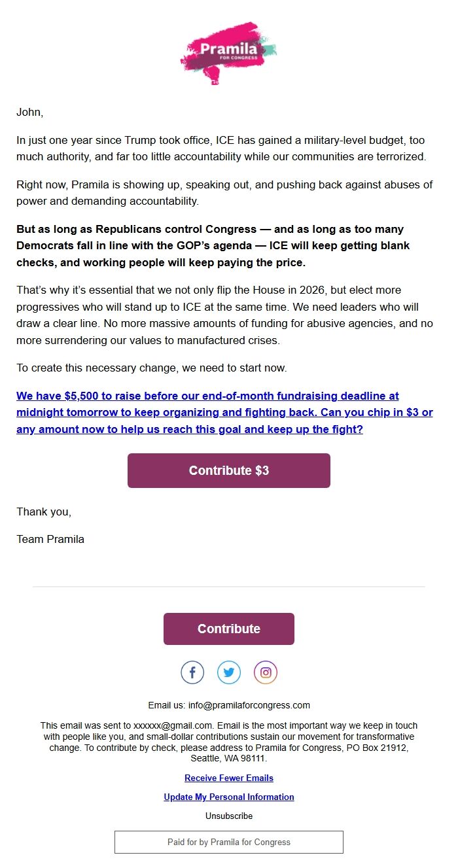This screenshot has height=868, width=458.
Task: Open the $5,500 fundraising deadline link
Action: [x=208, y=396]
